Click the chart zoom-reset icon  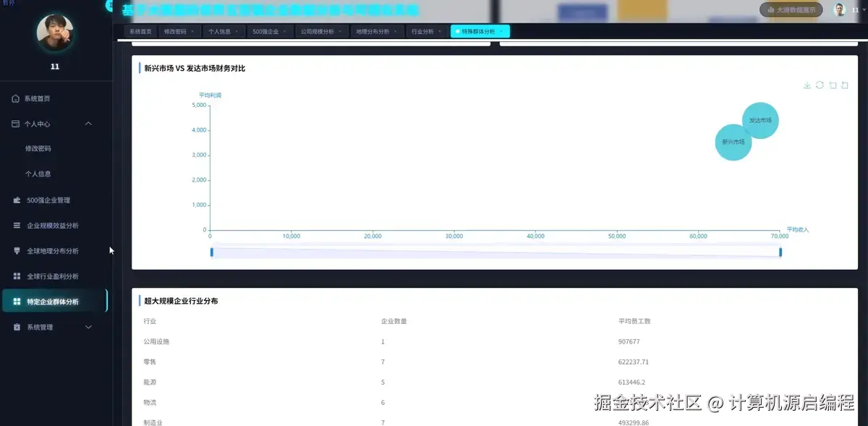click(845, 85)
